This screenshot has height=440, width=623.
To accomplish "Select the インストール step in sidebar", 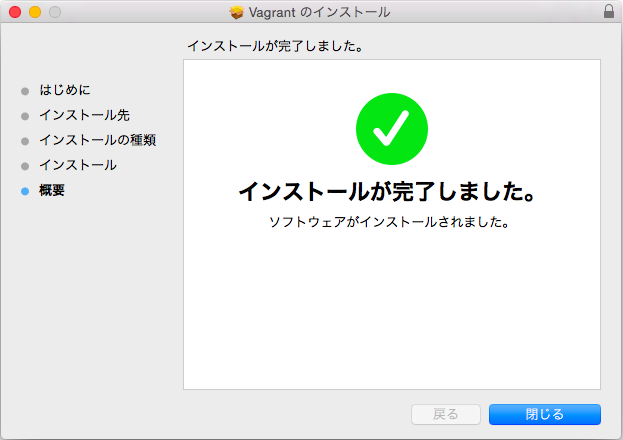I will click(x=78, y=165).
